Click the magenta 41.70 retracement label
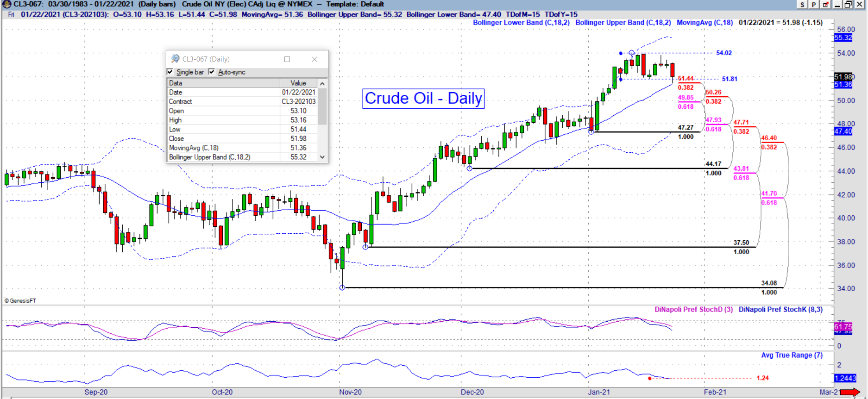The width and height of the screenshot is (868, 399). 768,193
